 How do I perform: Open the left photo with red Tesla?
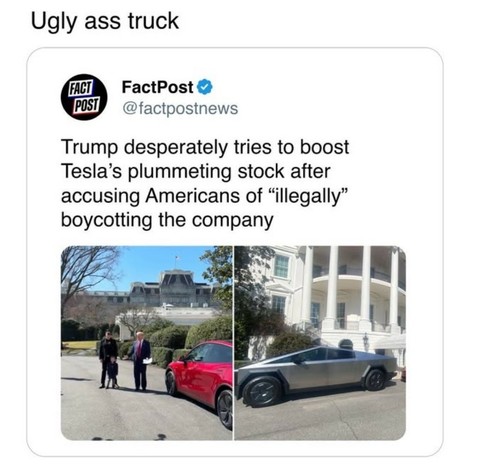(x=147, y=343)
